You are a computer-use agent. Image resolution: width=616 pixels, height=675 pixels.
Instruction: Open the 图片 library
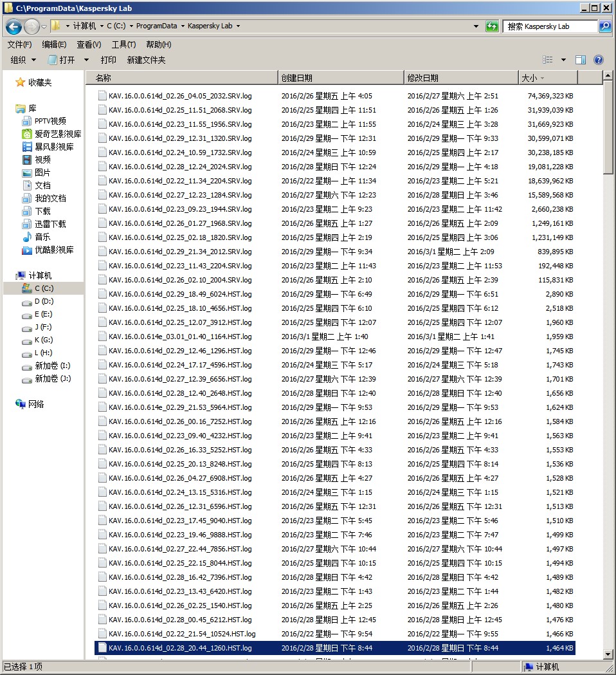click(x=37, y=172)
